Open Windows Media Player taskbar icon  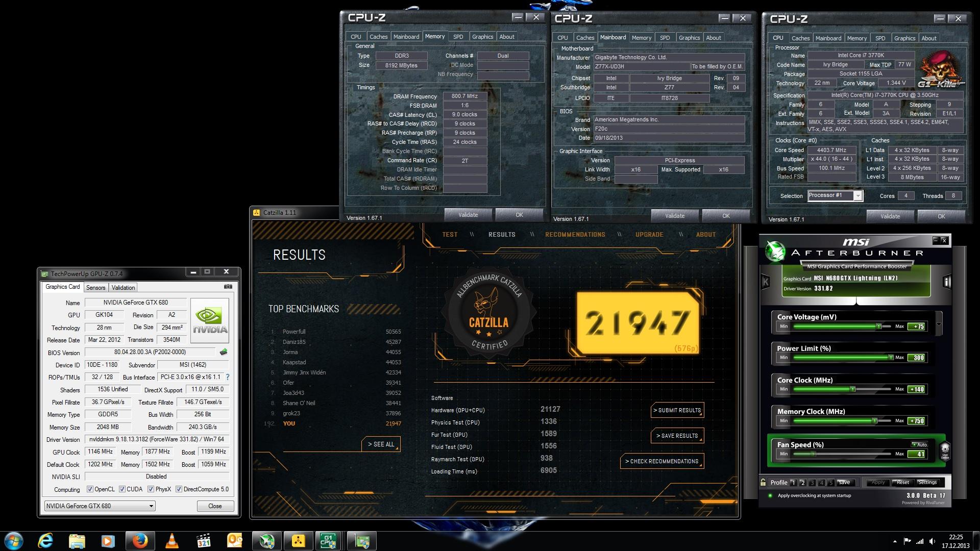108,541
